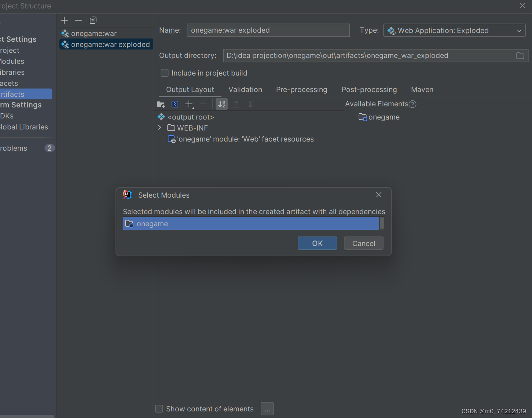Create a new directory in output layout
Image resolution: width=532 pixels, height=418 pixels.
(x=161, y=104)
